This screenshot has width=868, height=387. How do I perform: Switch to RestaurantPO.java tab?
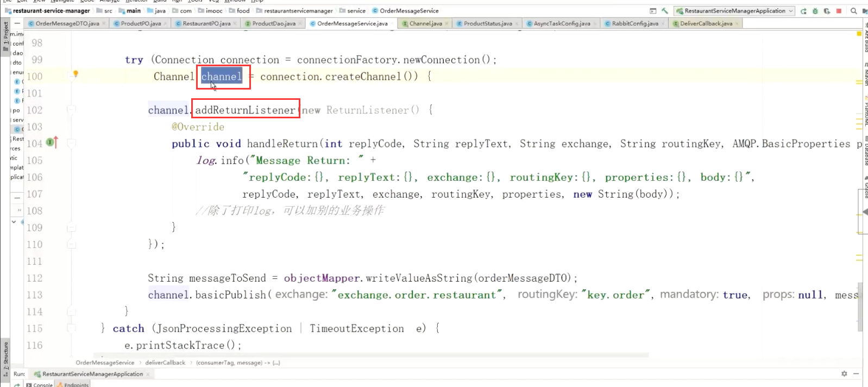[206, 23]
